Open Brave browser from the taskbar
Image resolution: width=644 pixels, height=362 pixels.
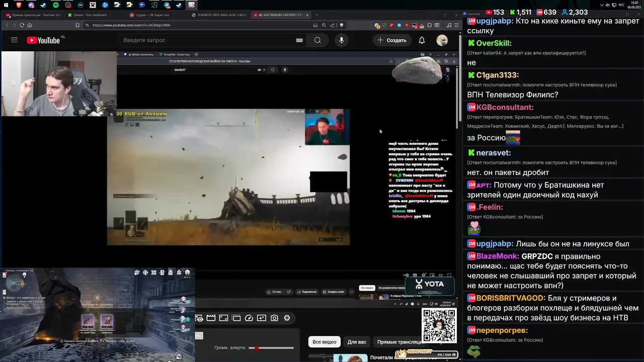tap(19, 5)
